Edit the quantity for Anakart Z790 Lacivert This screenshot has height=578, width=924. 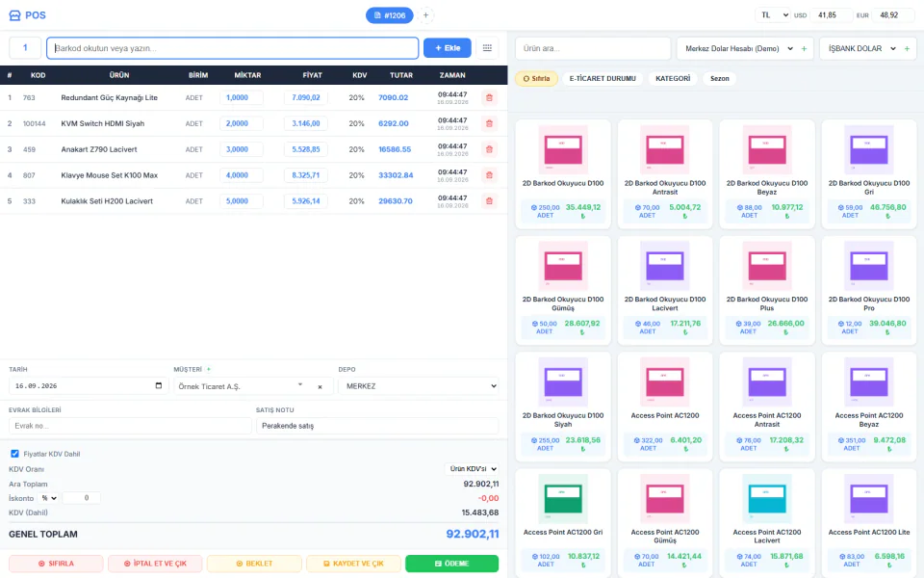click(241, 150)
